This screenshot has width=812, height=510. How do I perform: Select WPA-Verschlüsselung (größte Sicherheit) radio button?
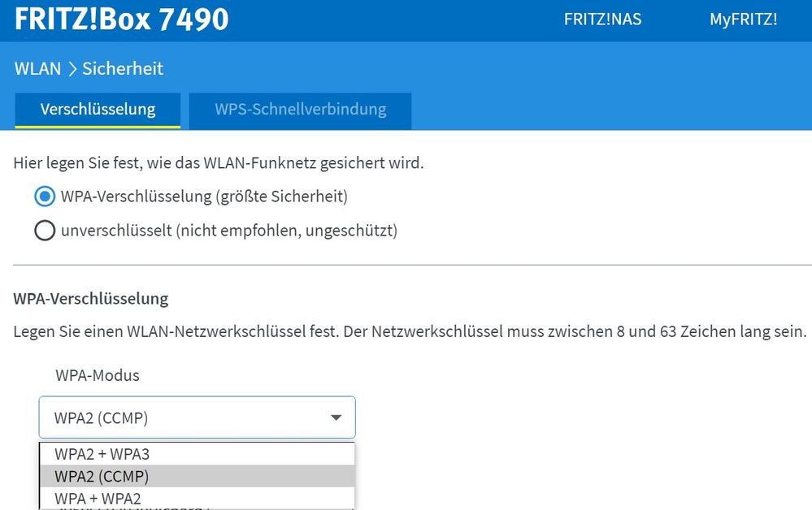45,197
